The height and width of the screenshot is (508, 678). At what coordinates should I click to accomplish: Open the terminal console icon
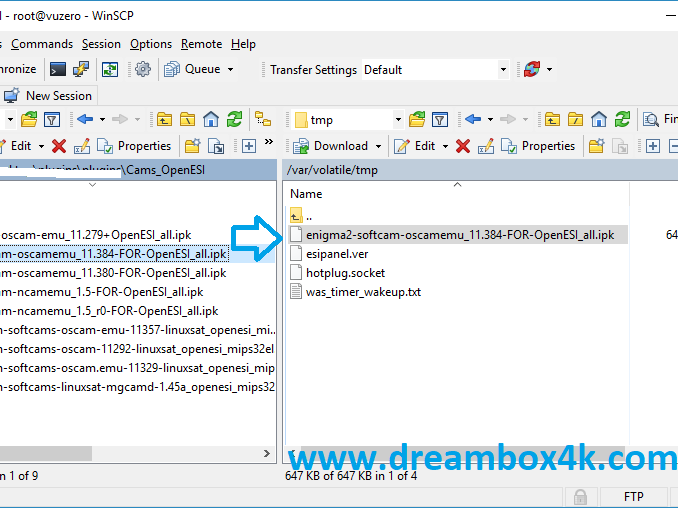pos(58,69)
